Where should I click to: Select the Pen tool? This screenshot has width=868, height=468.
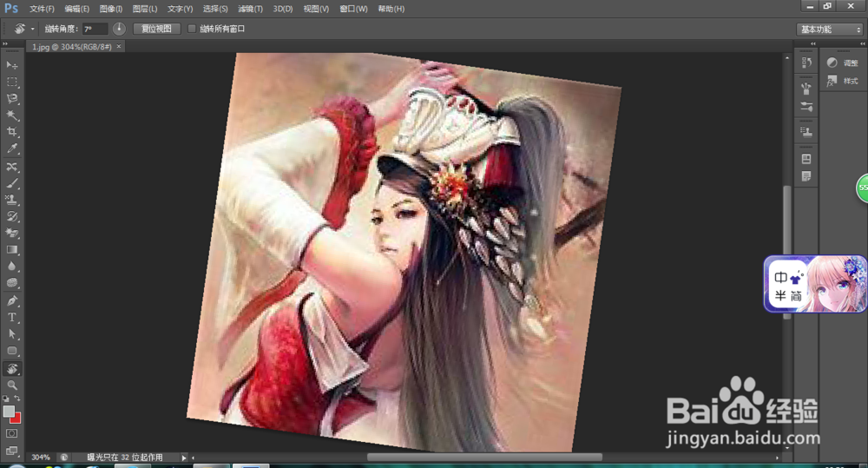pyautogui.click(x=11, y=300)
